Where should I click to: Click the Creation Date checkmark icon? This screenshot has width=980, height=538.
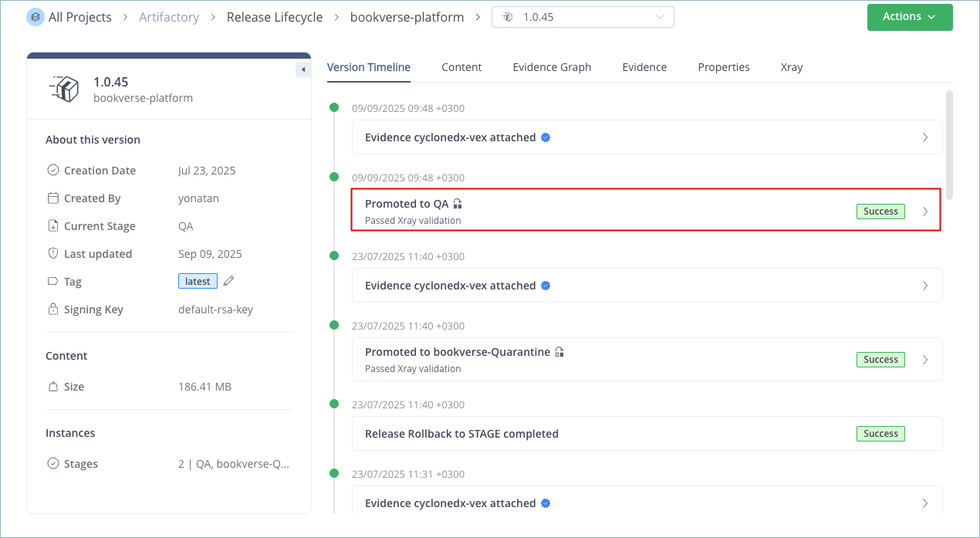click(x=53, y=171)
